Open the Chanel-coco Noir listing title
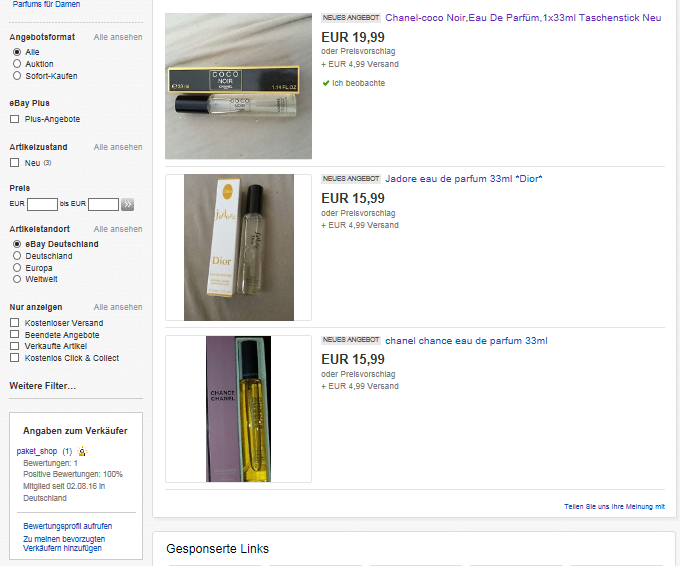The height and width of the screenshot is (566, 680). pyautogui.click(x=523, y=18)
